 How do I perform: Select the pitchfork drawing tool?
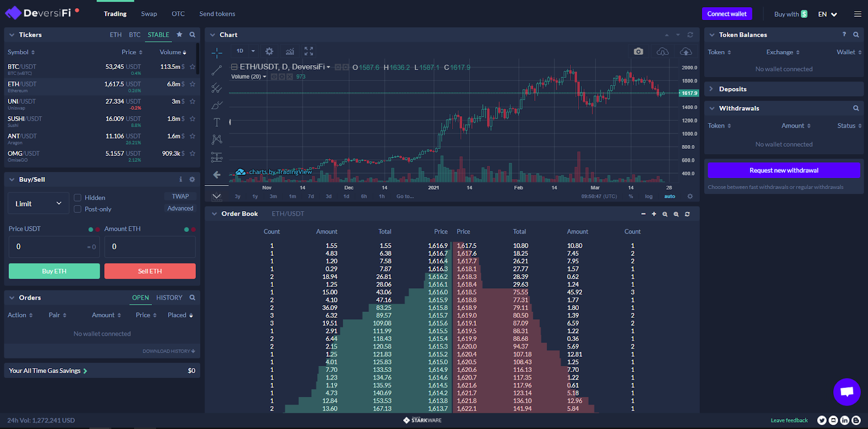coord(216,87)
